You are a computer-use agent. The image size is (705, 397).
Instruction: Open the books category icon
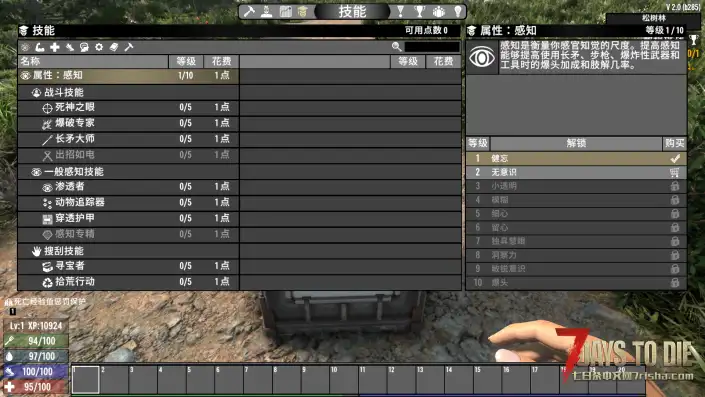(x=114, y=47)
